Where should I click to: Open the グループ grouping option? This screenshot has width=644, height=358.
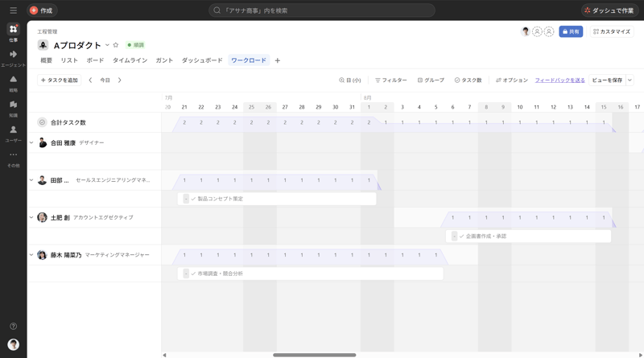pos(431,80)
